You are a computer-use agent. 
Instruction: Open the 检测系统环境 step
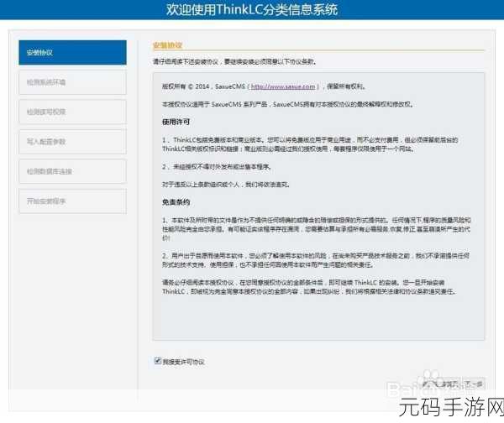72,82
